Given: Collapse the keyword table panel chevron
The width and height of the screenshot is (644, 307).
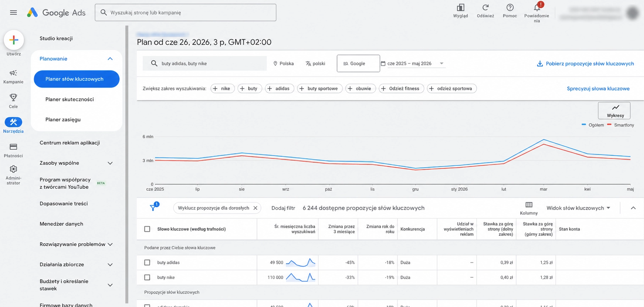Looking at the screenshot, I should click(x=633, y=208).
